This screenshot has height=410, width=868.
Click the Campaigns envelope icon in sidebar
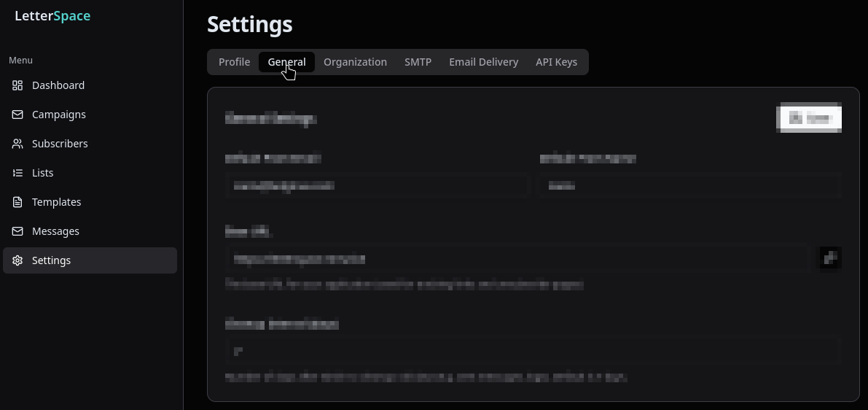point(17,115)
